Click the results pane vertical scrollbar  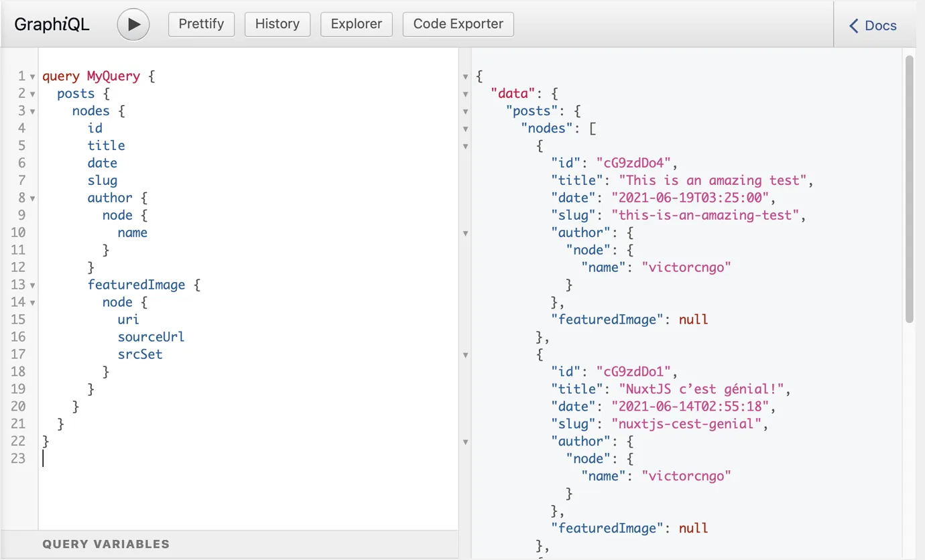click(x=909, y=188)
